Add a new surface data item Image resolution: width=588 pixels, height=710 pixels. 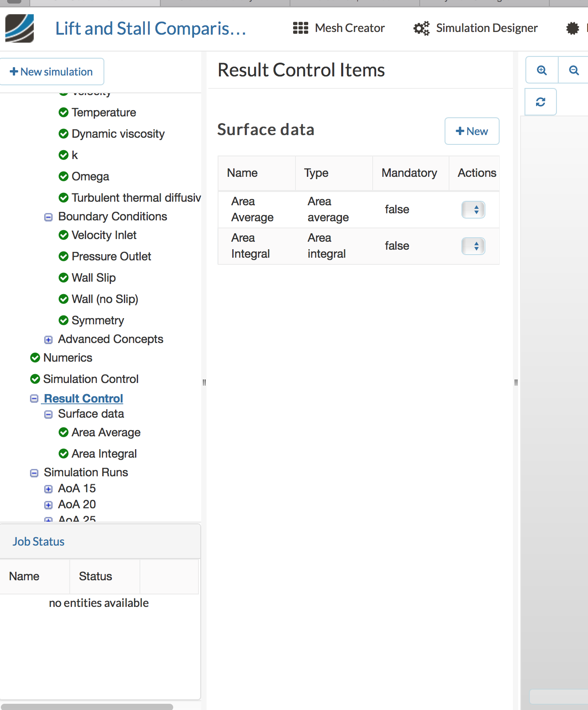(472, 131)
